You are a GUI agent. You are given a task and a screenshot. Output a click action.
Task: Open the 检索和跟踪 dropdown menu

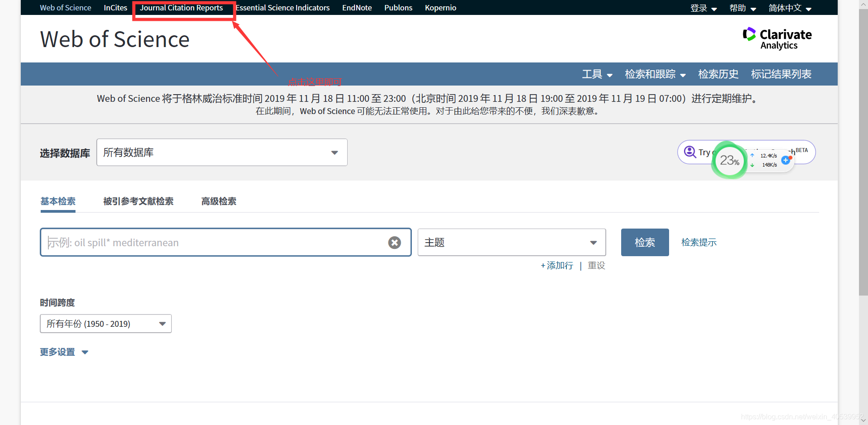pos(655,74)
